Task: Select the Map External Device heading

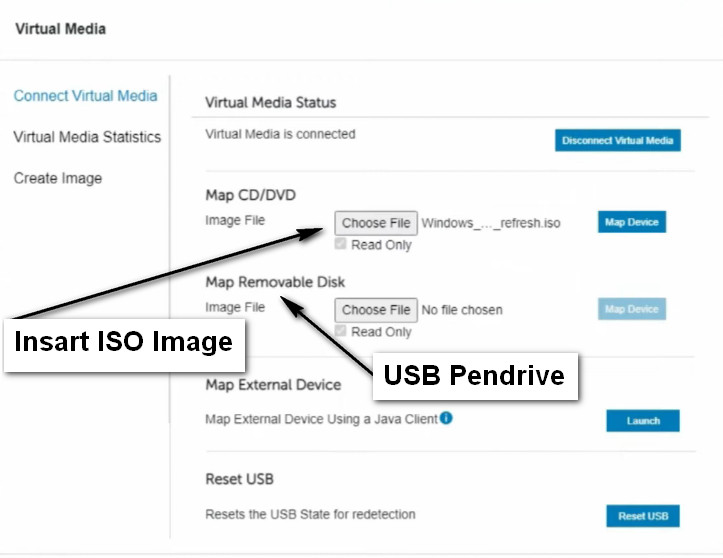Action: click(x=273, y=385)
